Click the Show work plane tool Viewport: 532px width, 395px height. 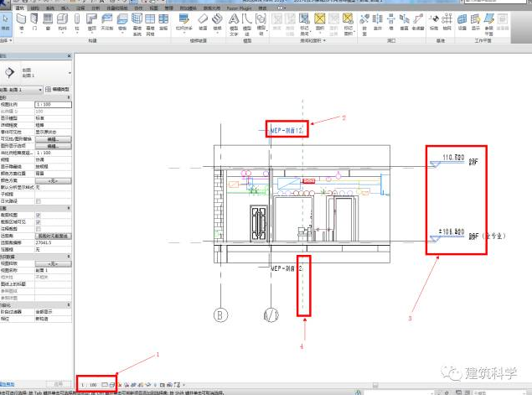475,22
